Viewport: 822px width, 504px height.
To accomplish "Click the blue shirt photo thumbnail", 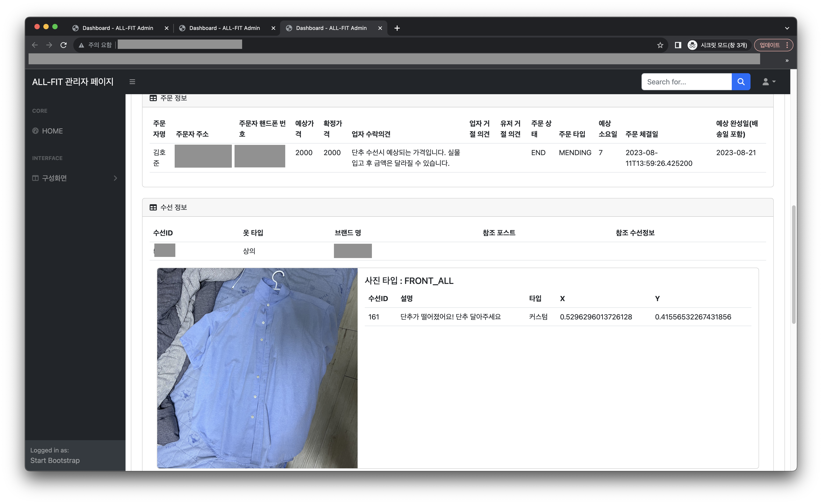I will 257,368.
